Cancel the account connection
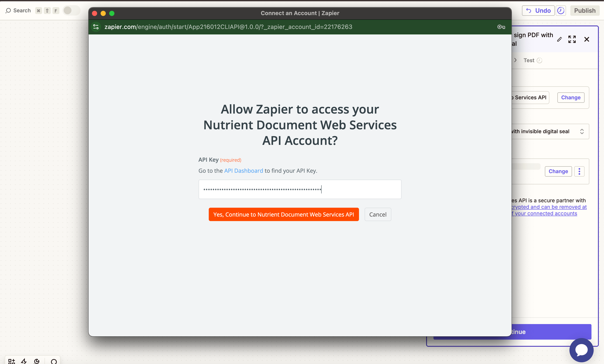This screenshot has height=364, width=604. 378,214
